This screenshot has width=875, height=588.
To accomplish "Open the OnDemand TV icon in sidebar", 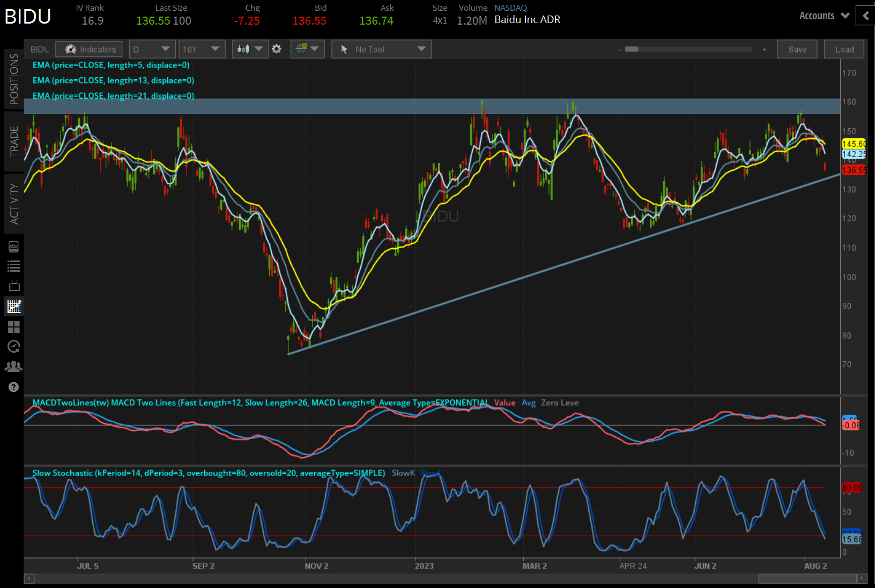I will point(13,286).
